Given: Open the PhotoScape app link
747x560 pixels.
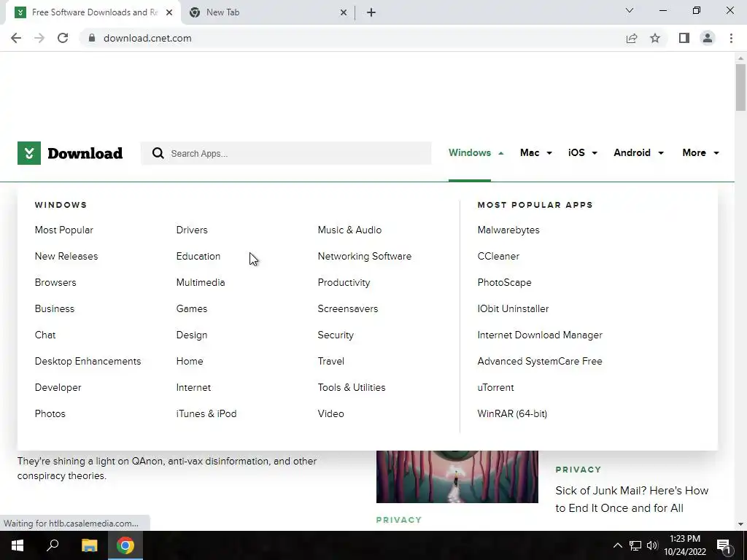Looking at the screenshot, I should (504, 282).
